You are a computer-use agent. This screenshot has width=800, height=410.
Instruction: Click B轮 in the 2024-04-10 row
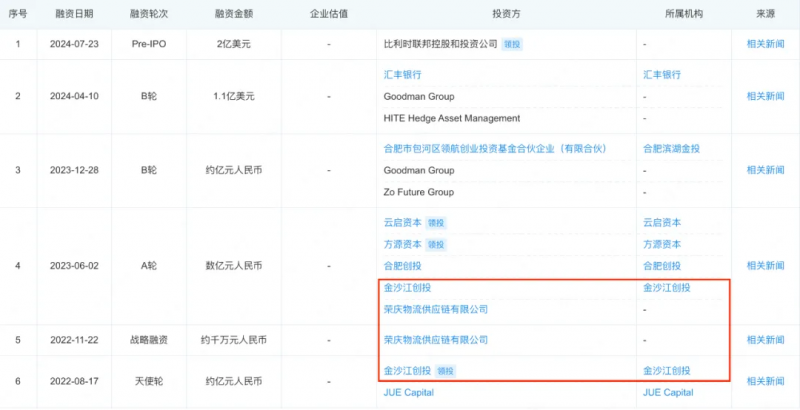pos(149,96)
